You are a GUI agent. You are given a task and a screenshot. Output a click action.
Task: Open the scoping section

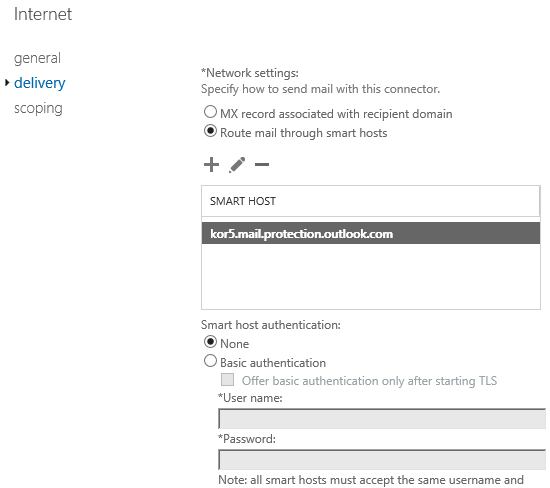[38, 108]
